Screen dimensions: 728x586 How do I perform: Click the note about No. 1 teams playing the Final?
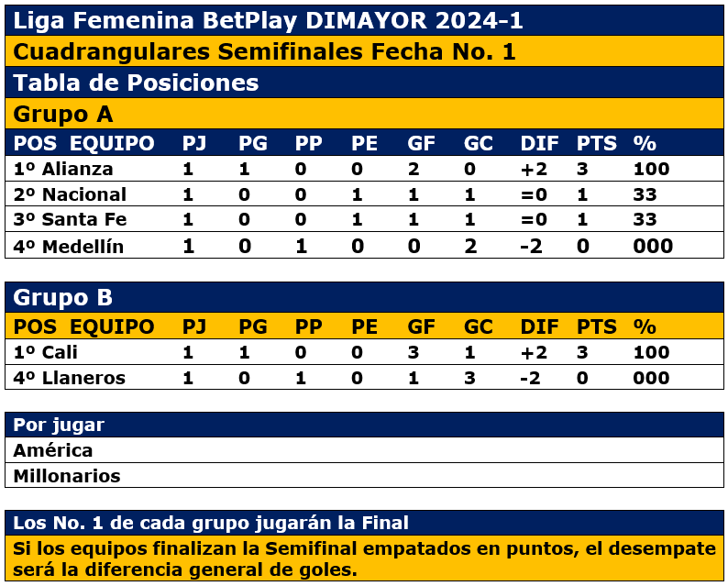click(211, 523)
